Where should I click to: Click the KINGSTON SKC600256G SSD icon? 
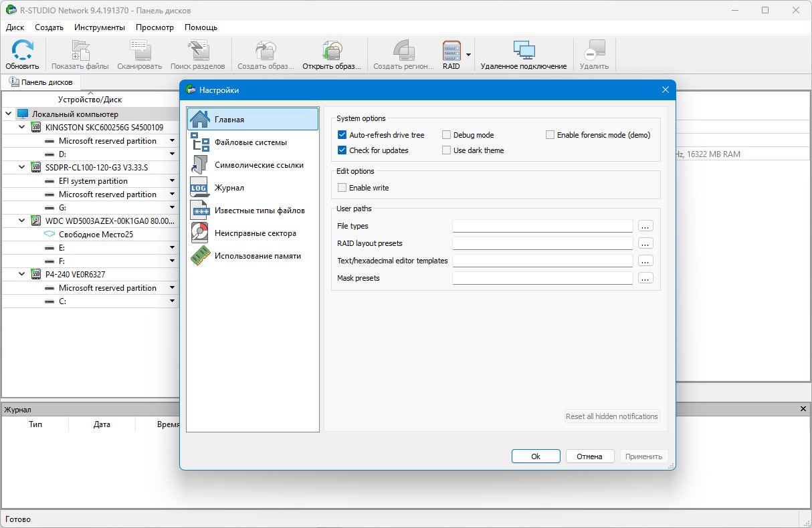tap(36, 127)
